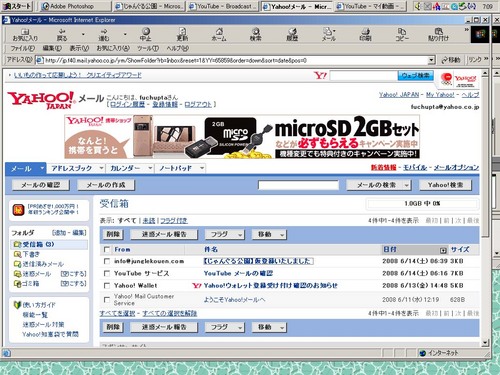
Task: Click the microSD 2GB campaign banner
Action: [x=242, y=137]
